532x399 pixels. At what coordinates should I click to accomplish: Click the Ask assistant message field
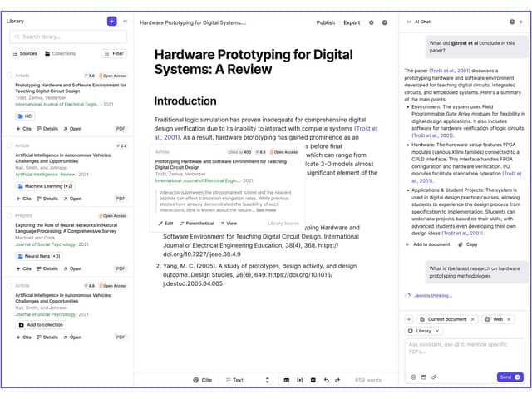point(465,355)
